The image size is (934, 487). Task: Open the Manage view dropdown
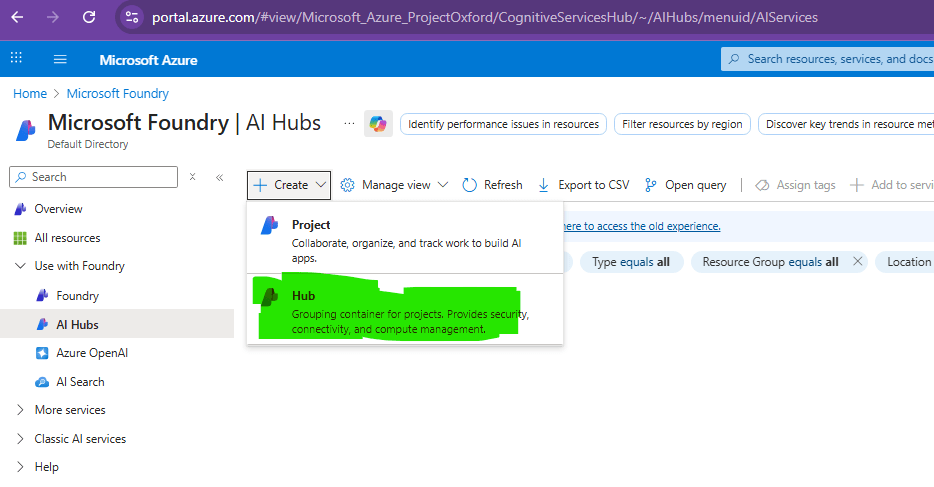[394, 185]
